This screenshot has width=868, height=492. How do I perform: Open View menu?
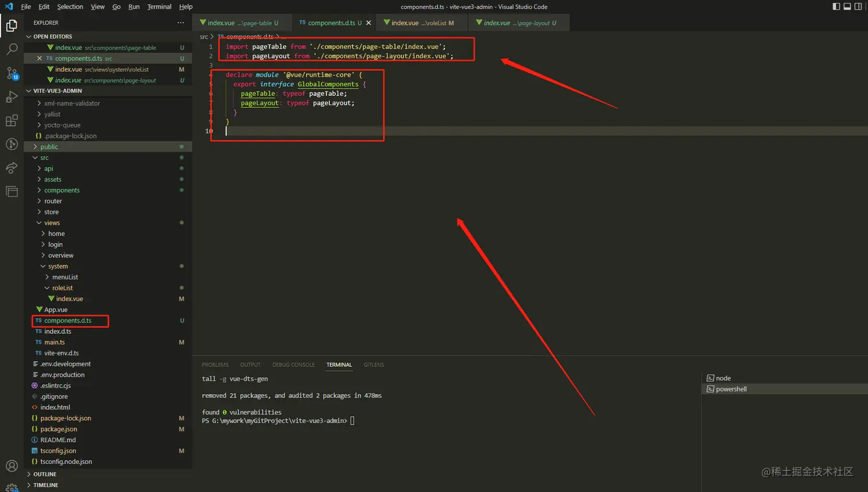98,6
